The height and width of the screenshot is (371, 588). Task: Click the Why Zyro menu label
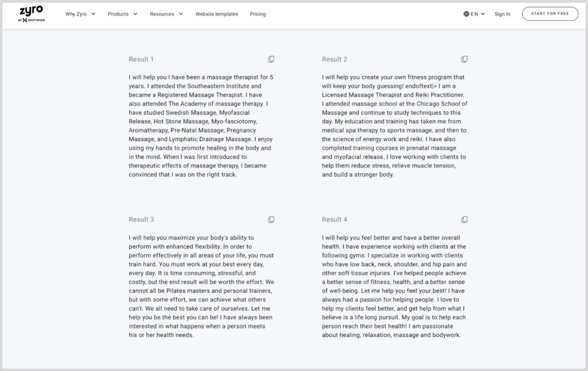click(76, 14)
